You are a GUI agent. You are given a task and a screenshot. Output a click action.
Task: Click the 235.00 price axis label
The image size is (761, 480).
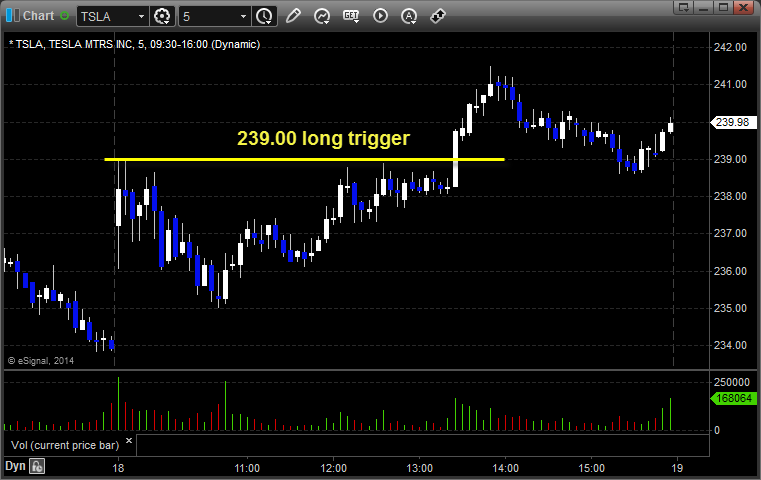(730, 308)
